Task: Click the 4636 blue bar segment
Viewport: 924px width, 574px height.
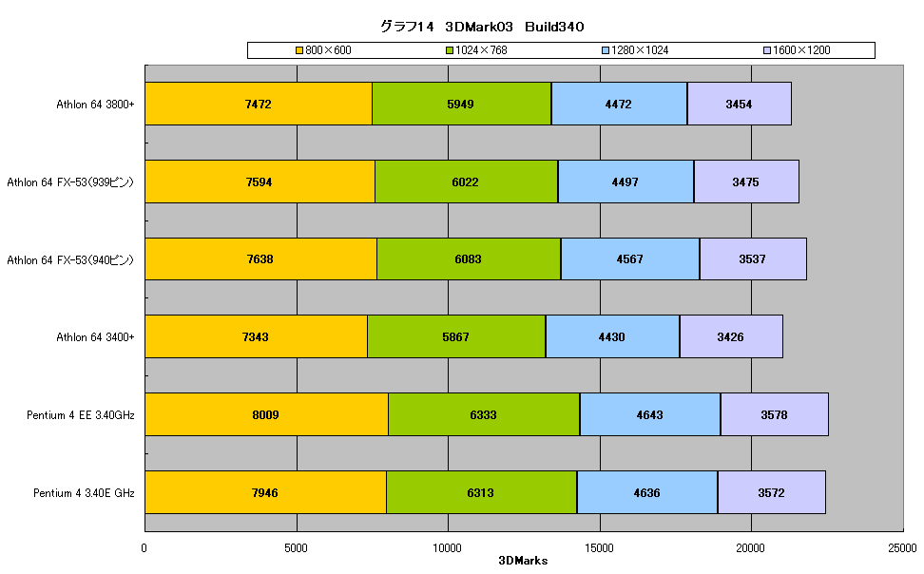Action: pyautogui.click(x=647, y=492)
